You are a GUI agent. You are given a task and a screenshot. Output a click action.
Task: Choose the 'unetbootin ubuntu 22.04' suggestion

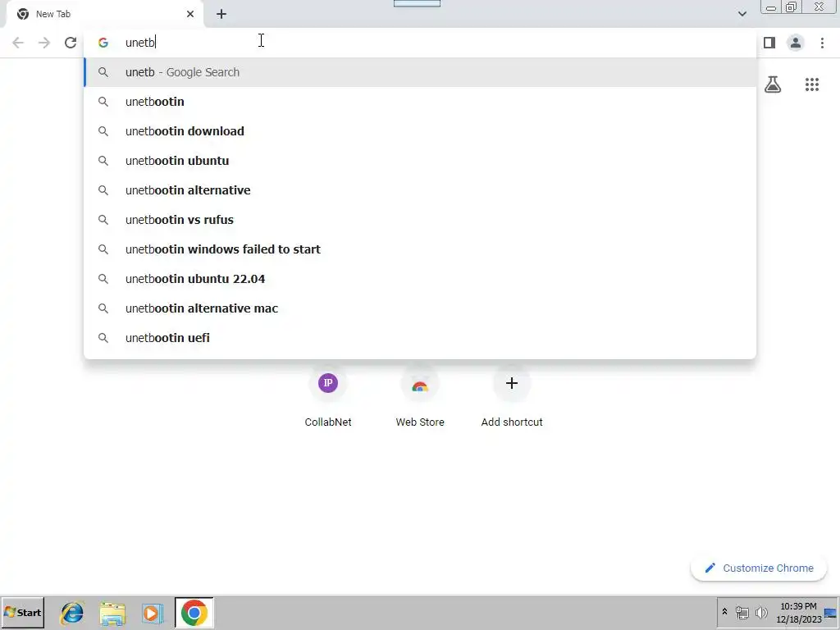tap(421, 279)
